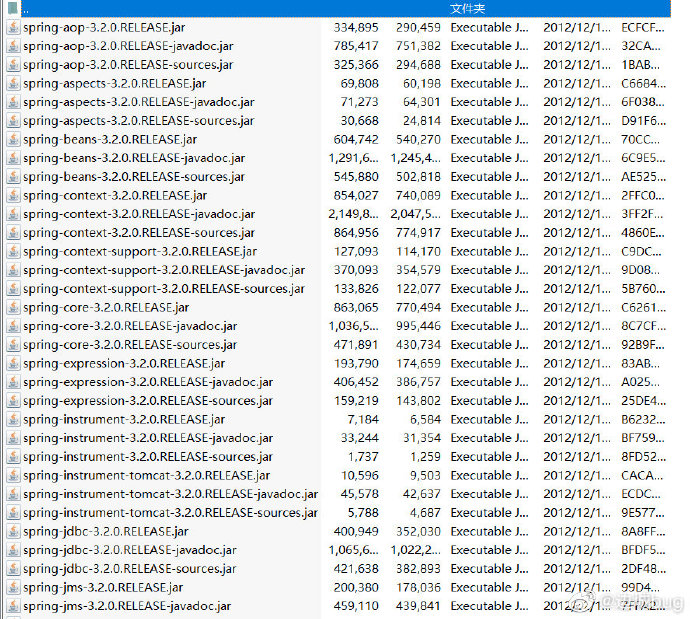Select file name spring-instrument-tomcat-3.2.0.RELEASE.jar
This screenshot has height=619, width=690.
pos(147,476)
